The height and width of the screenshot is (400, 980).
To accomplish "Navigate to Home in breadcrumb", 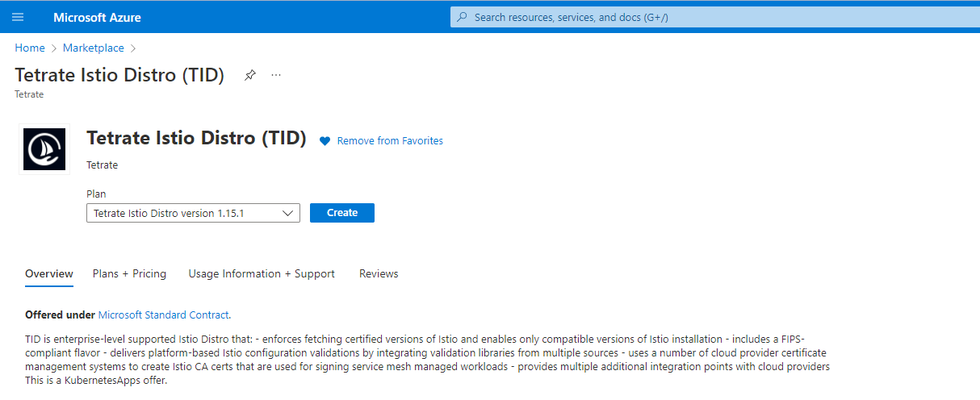I will [30, 48].
